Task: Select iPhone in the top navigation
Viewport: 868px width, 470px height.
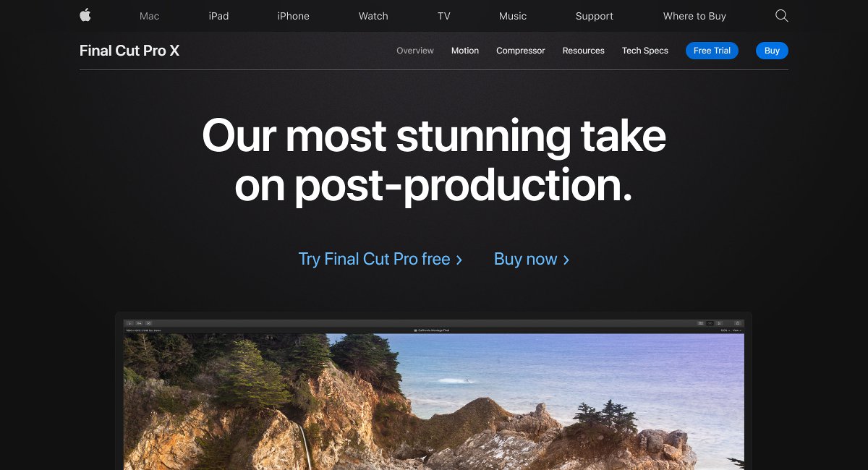Action: pyautogui.click(x=293, y=16)
